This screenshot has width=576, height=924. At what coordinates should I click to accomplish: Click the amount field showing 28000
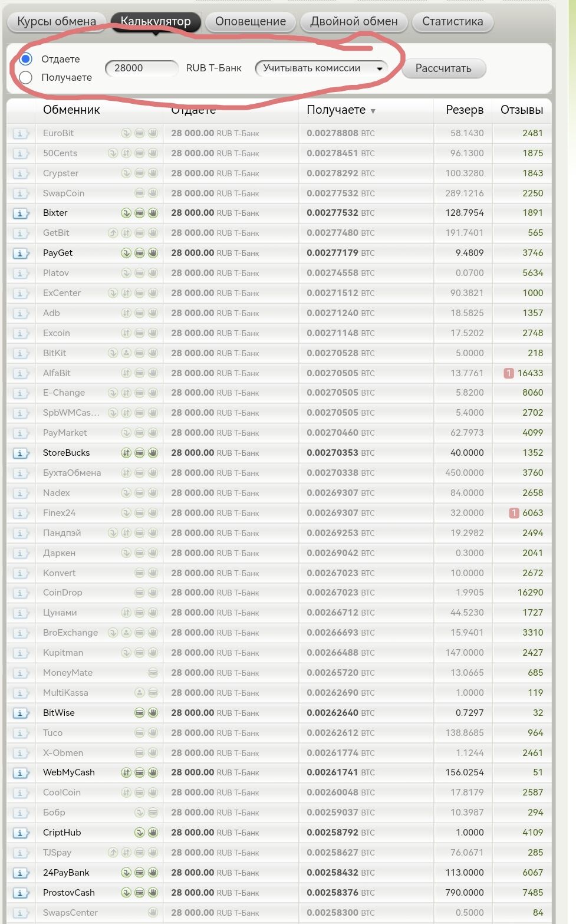point(141,68)
